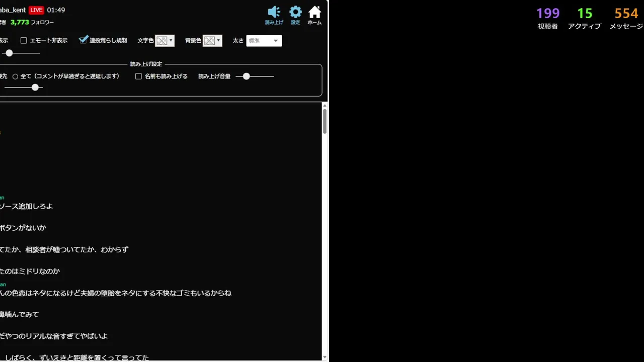Click the comment ending 噛んでみて

pyautogui.click(x=19, y=314)
